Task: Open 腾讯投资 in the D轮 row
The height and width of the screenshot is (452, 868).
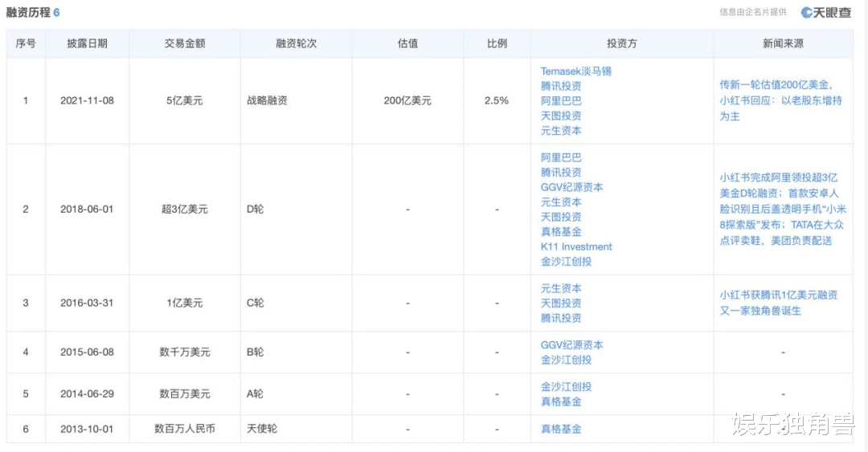Action: [561, 173]
